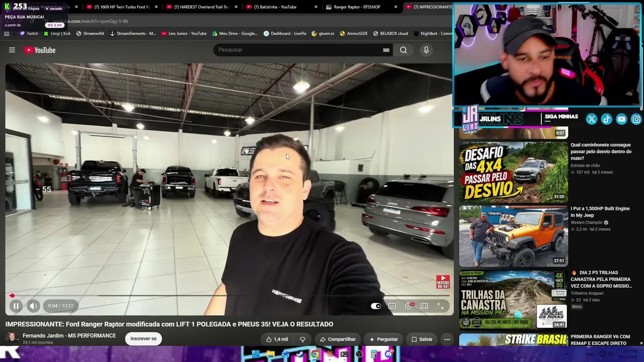Open the video player settings gear
644x362 pixels.
[x=409, y=306]
